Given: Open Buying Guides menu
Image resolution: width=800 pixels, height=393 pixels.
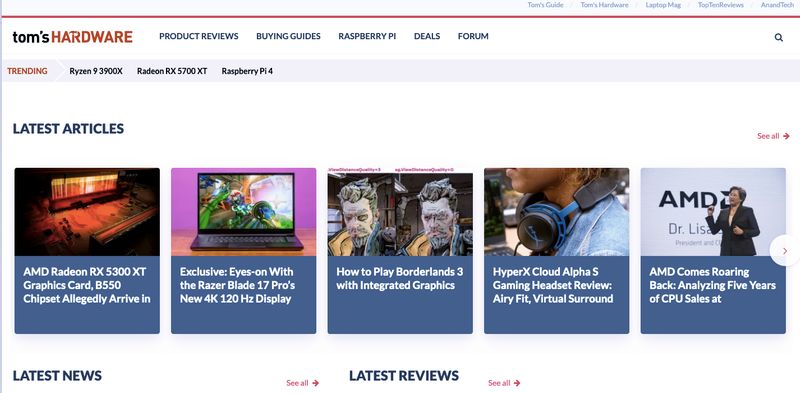Looking at the screenshot, I should pyautogui.click(x=288, y=36).
